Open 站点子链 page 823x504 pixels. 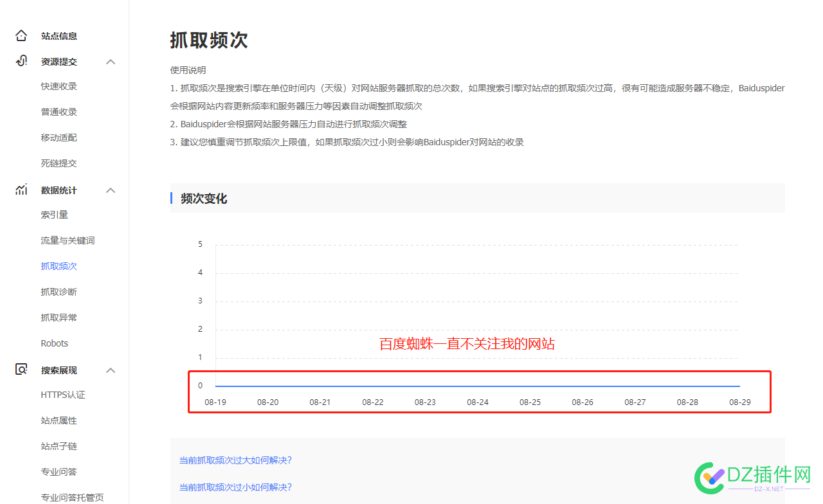tap(59, 446)
